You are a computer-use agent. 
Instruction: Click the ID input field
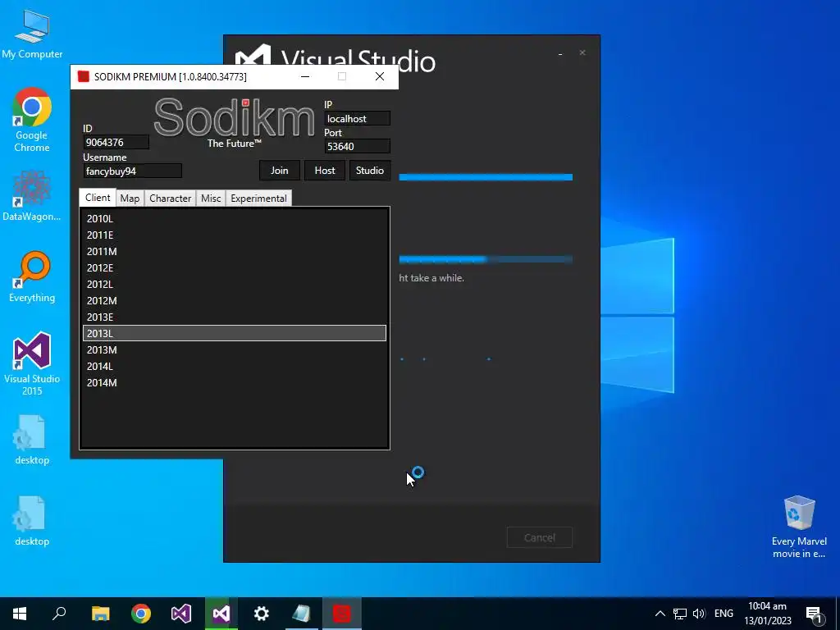[x=116, y=143]
